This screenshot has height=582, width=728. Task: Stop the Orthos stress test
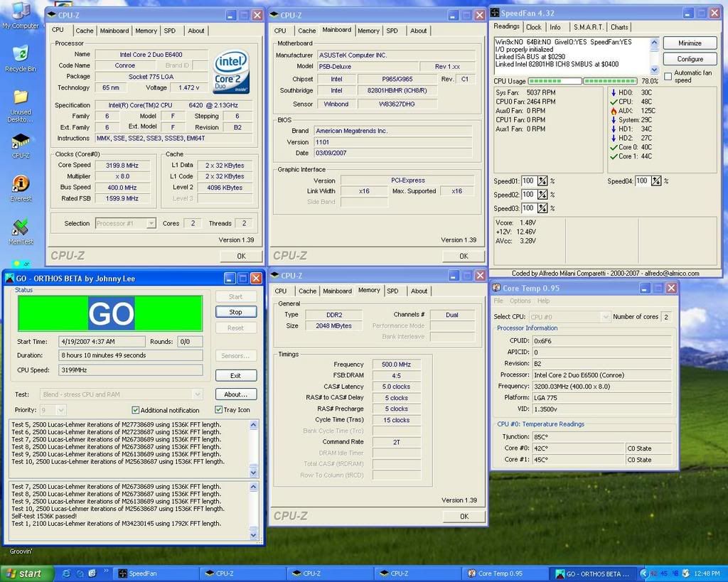pos(235,312)
